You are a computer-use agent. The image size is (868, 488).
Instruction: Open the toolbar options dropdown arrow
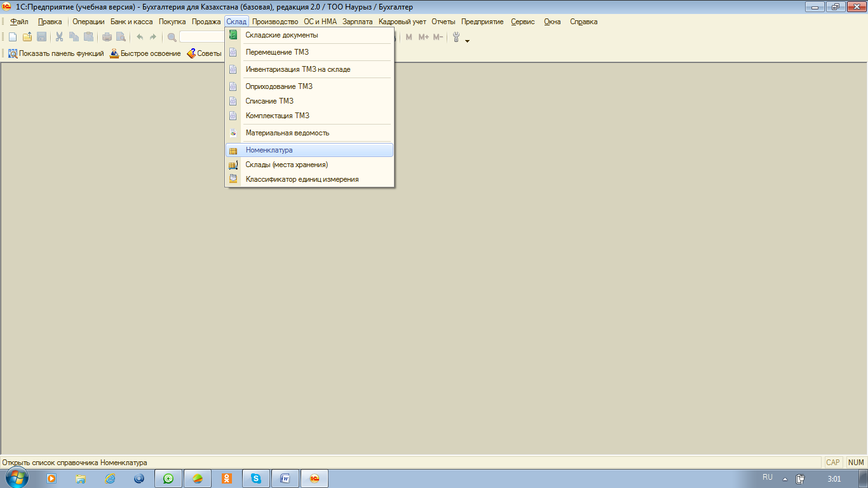pos(468,41)
